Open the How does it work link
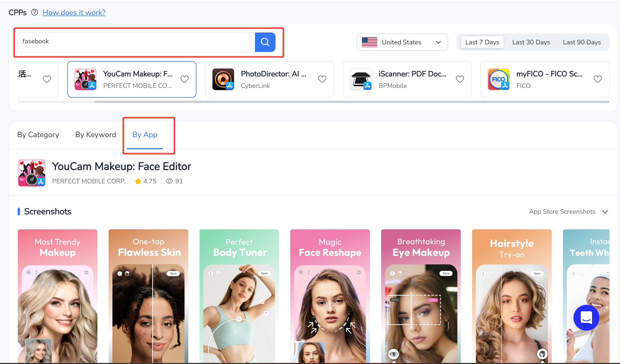 coord(74,12)
